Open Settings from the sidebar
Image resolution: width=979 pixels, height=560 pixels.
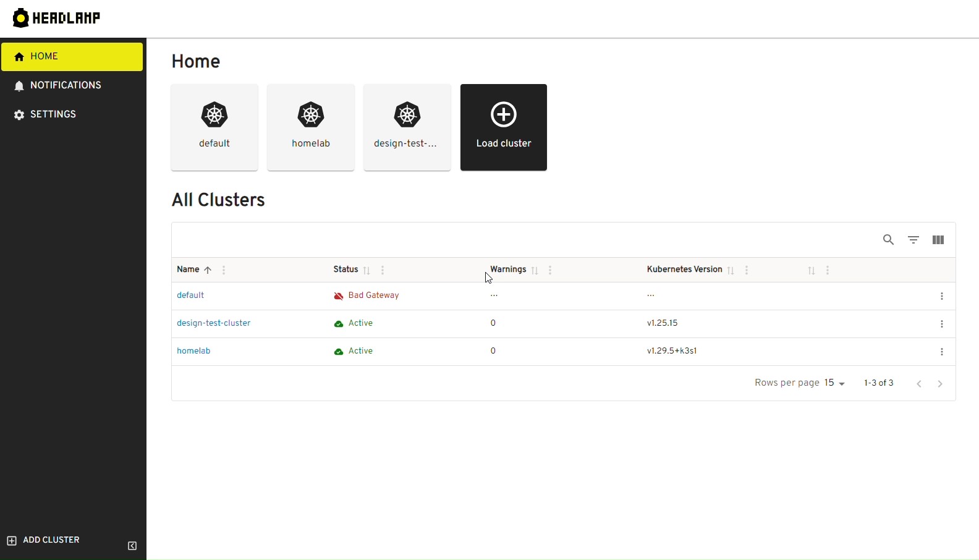(x=46, y=115)
